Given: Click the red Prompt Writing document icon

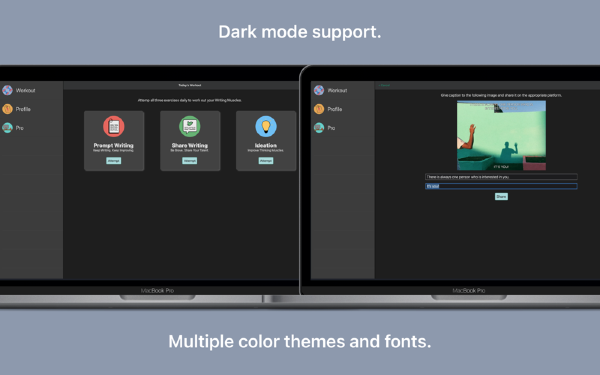Looking at the screenshot, I should click(114, 126).
